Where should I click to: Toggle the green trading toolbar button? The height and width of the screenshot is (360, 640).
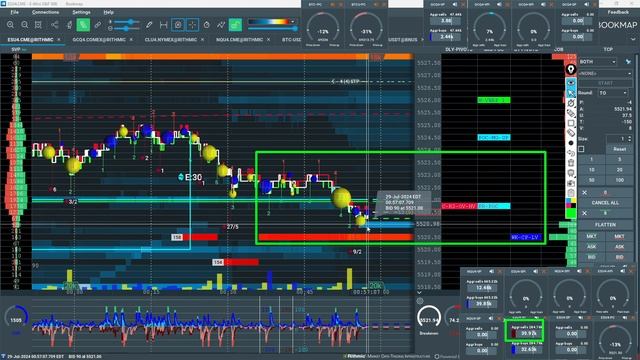(83, 25)
